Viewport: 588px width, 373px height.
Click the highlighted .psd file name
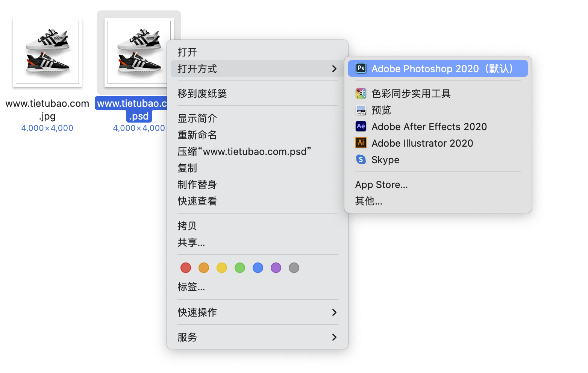pyautogui.click(x=132, y=109)
